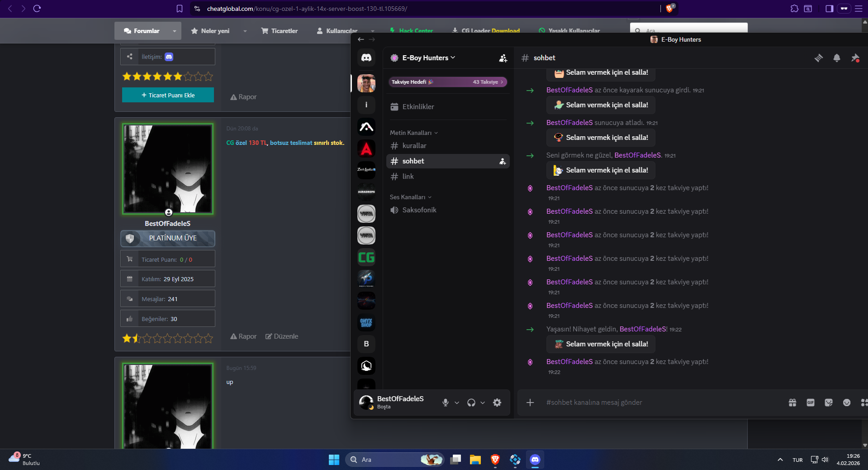Open the browser extensions puzzle icon

(794, 9)
